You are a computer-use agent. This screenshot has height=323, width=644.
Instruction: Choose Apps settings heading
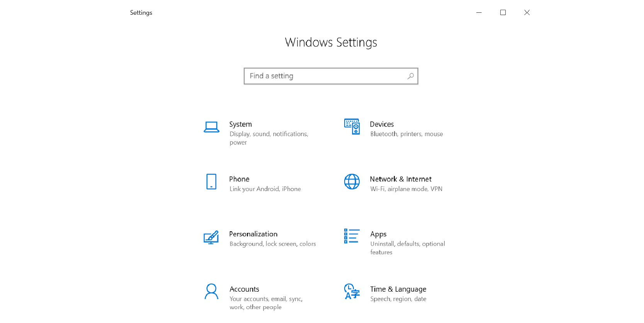tap(378, 234)
